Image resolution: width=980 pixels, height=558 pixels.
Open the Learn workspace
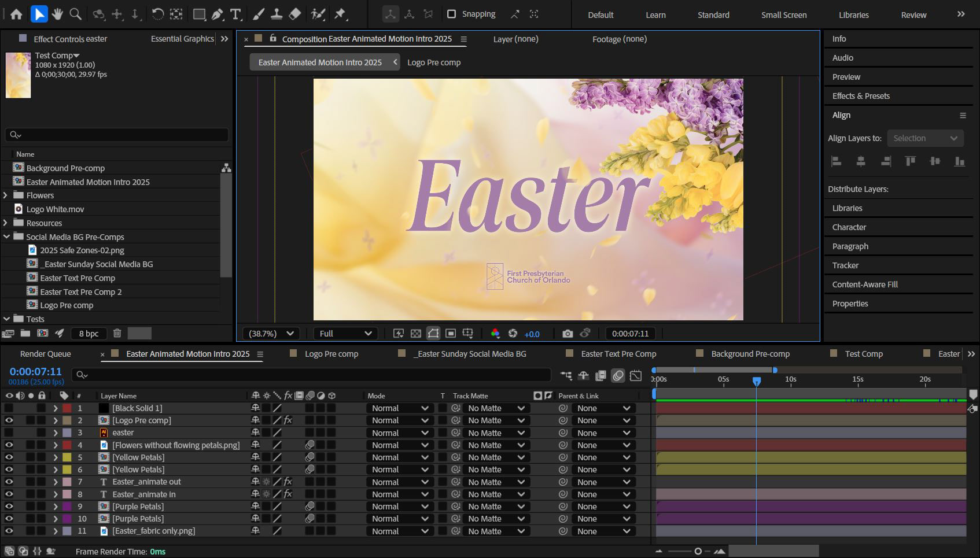[655, 15]
